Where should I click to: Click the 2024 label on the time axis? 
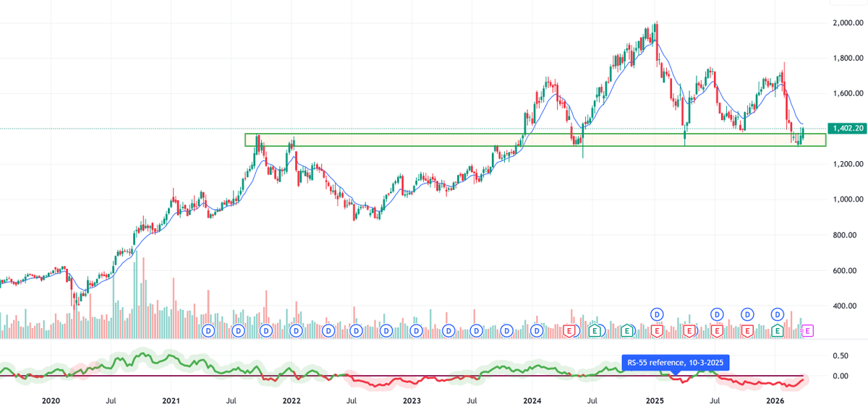pyautogui.click(x=532, y=400)
